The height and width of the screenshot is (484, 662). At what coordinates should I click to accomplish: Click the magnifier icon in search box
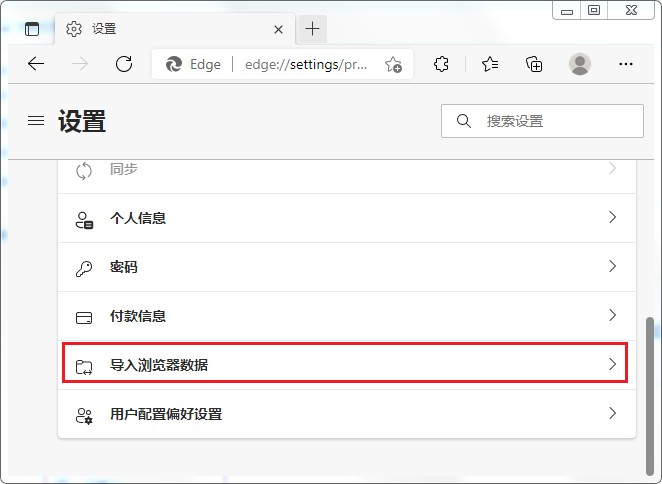click(x=464, y=121)
